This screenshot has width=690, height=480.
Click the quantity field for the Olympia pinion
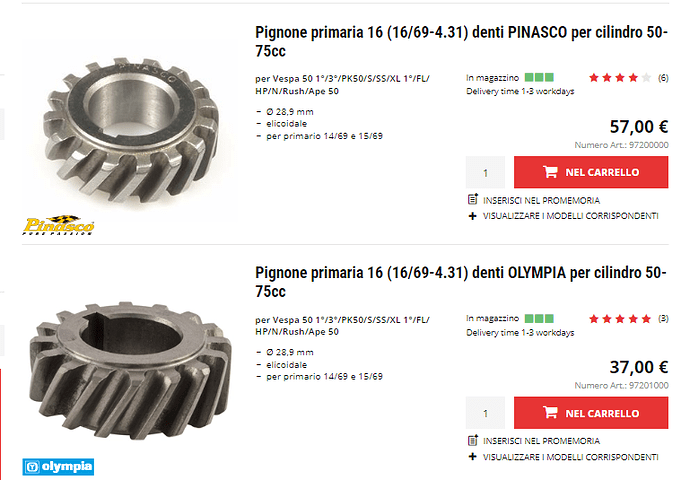(486, 412)
